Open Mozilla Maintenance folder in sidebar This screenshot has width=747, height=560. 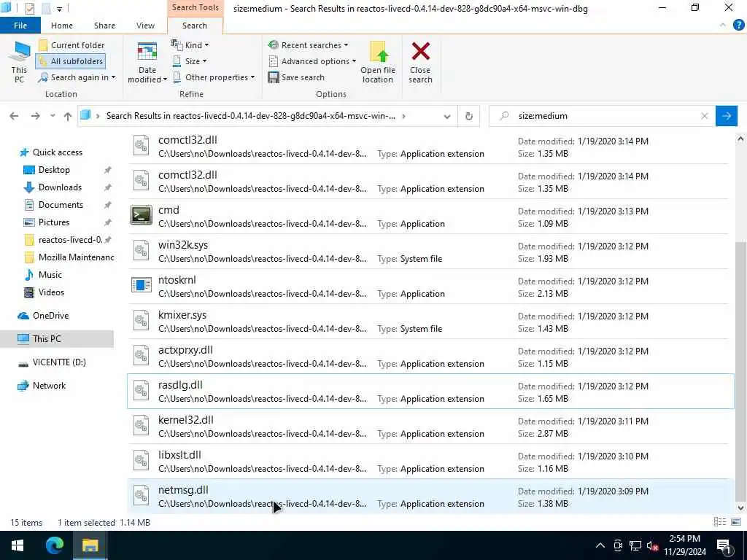click(x=69, y=257)
